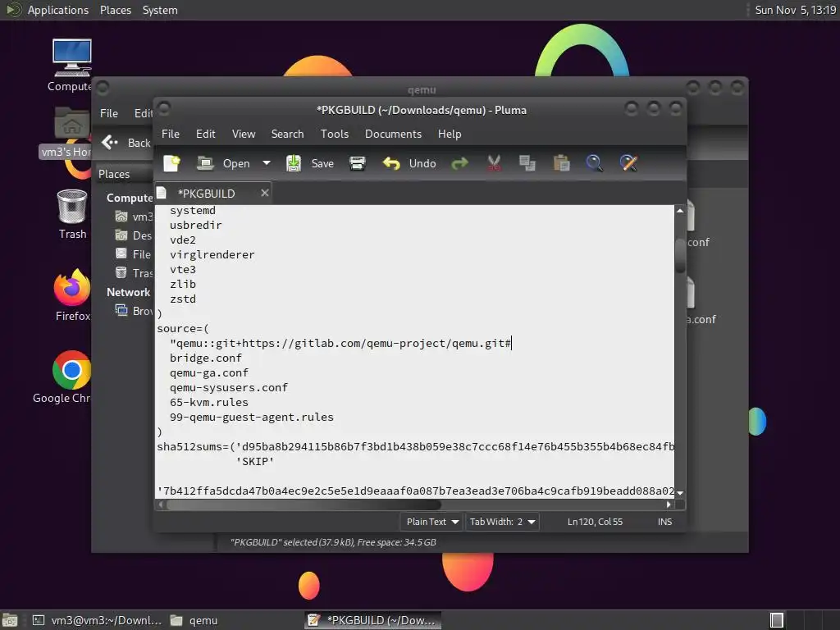Click the Undo arrow icon
Viewport: 840px width, 630px height.
(x=391, y=163)
